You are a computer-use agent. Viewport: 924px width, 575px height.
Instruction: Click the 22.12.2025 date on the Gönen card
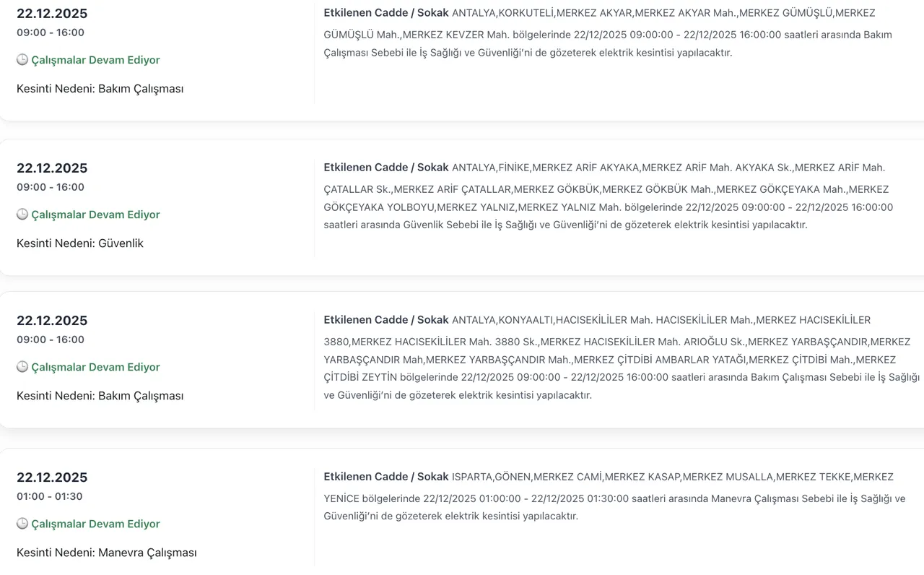pyautogui.click(x=52, y=477)
